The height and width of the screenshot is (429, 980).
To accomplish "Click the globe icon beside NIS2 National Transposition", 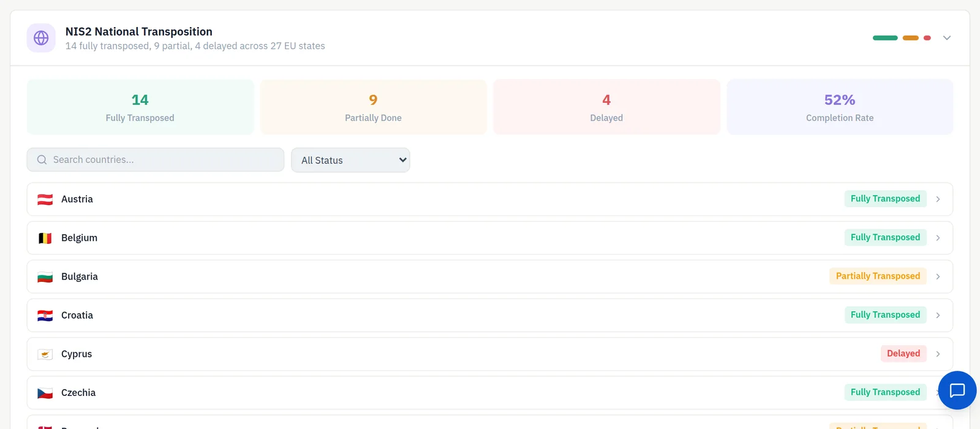I will [41, 38].
